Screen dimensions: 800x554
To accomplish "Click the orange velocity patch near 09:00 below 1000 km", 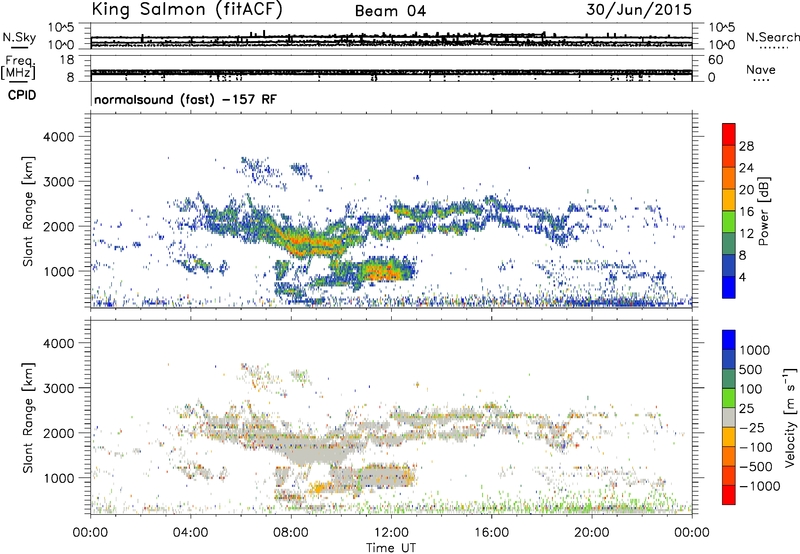I will tap(321, 488).
